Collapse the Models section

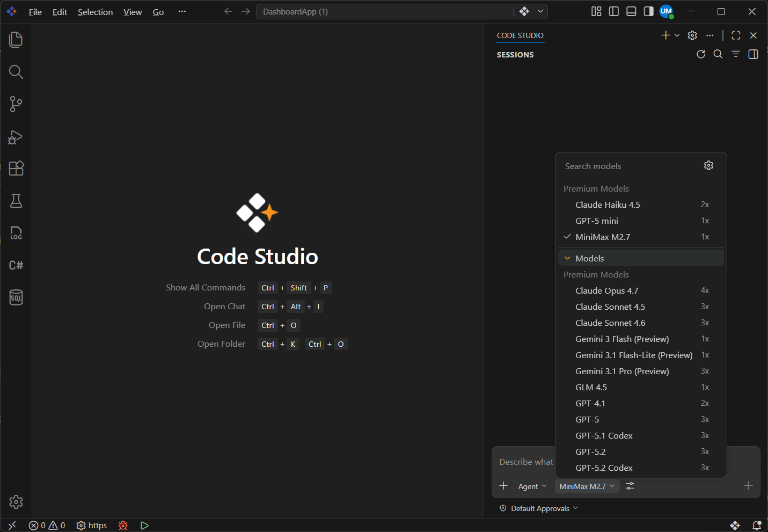[641, 258]
